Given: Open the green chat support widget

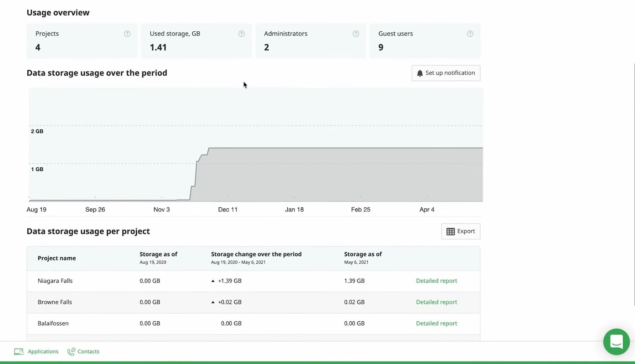Looking at the screenshot, I should pos(616,341).
